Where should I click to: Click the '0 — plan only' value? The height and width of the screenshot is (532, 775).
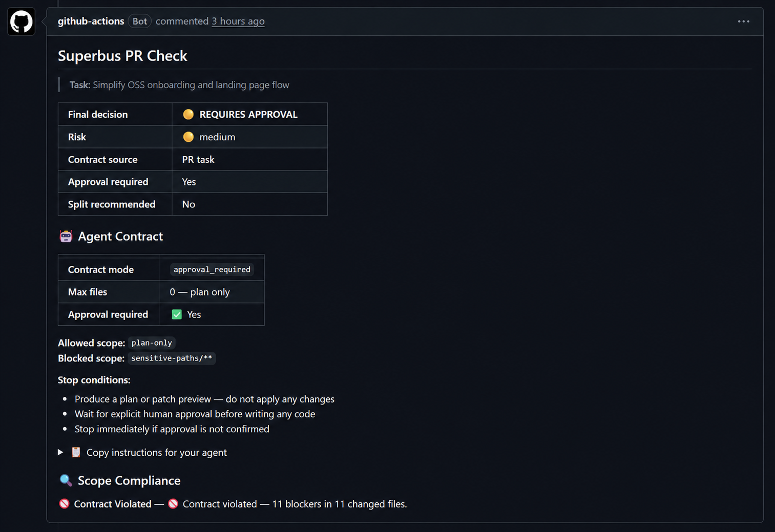200,292
